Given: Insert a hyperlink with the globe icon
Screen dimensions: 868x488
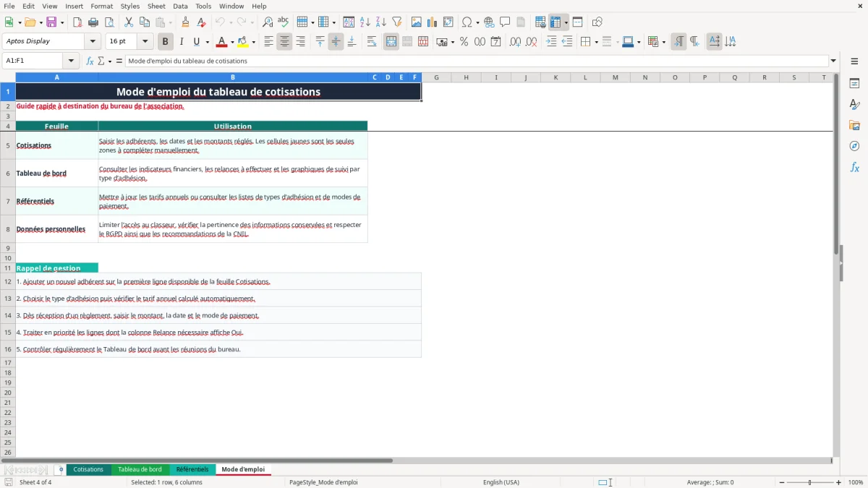Looking at the screenshot, I should pos(489,22).
